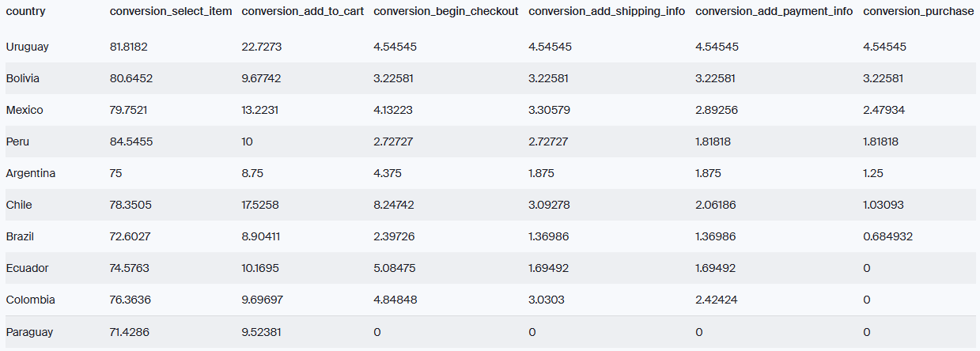Click the country column header
This screenshot has height=351, width=980.
tap(25, 12)
